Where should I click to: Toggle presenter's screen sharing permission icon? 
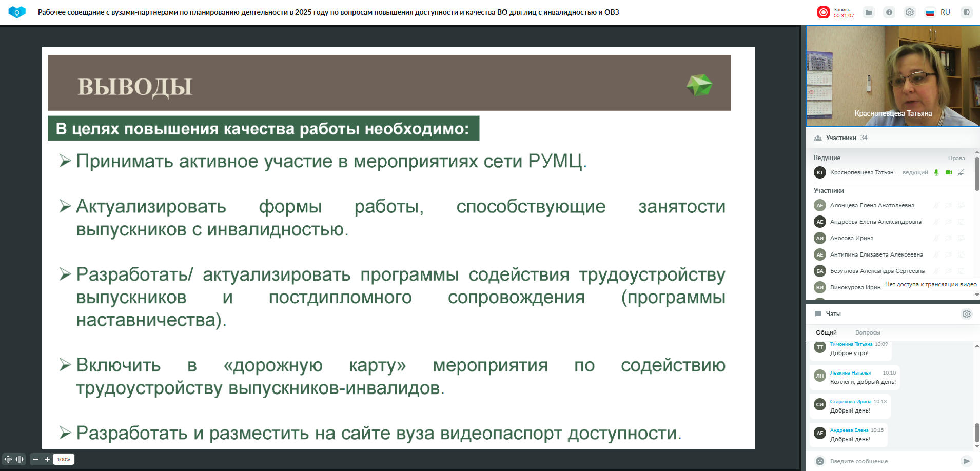(x=961, y=172)
